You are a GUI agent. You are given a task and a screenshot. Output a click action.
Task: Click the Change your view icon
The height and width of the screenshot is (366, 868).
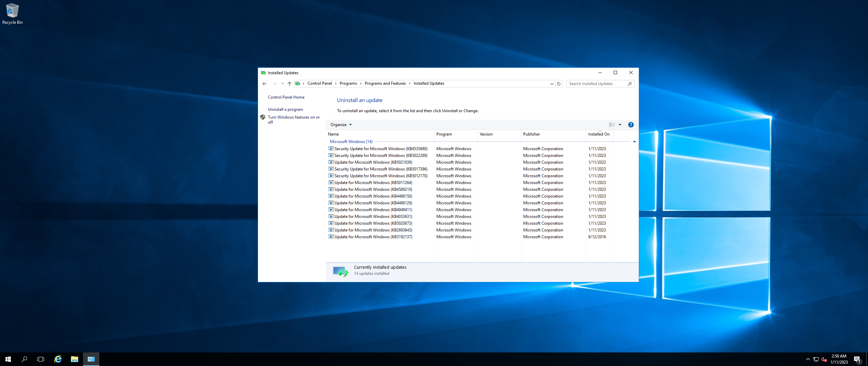pos(612,125)
